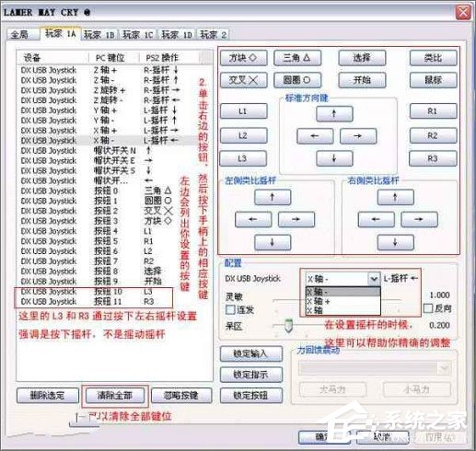Select row 'Z 轴 +' R-摇杆 down
Image resolution: width=476 pixels, height=451 pixels.
(114, 70)
